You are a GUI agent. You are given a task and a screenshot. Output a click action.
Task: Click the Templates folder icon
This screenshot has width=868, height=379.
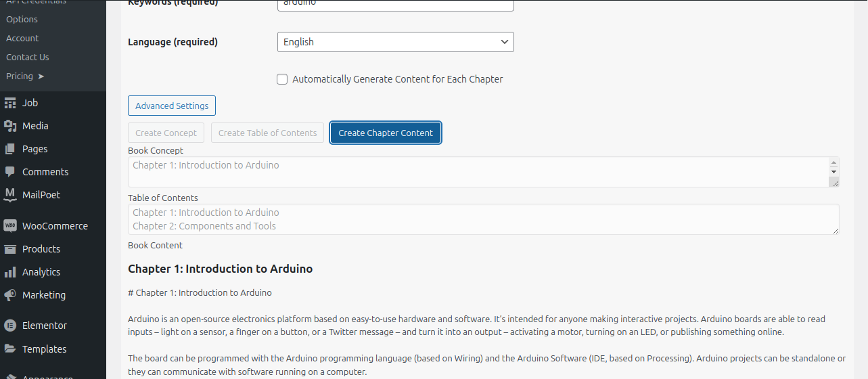tap(10, 349)
